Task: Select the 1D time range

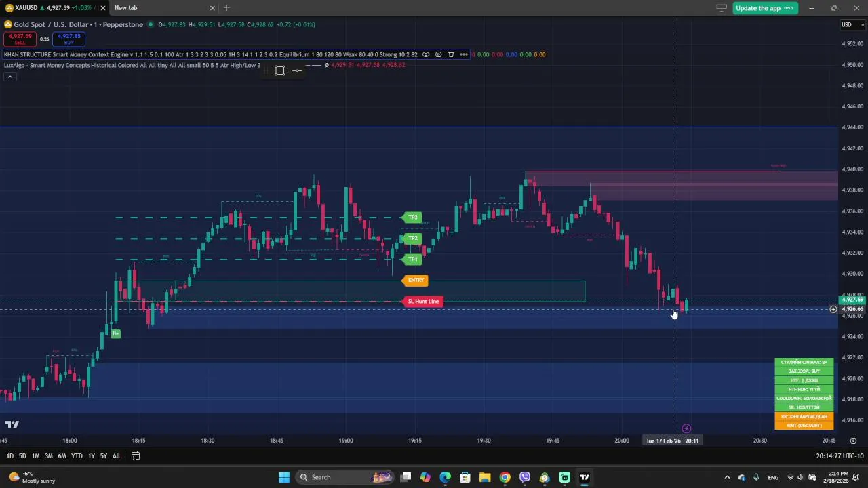Action: (x=9, y=456)
